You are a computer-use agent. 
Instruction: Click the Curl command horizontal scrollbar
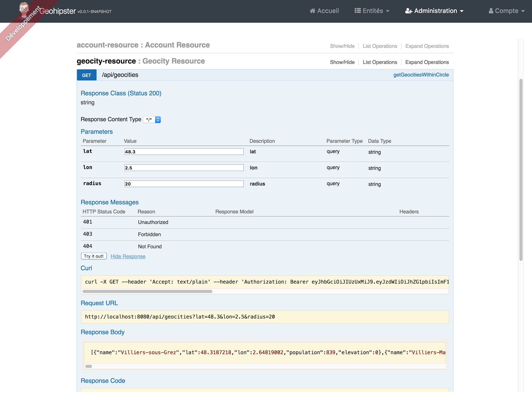click(x=147, y=291)
